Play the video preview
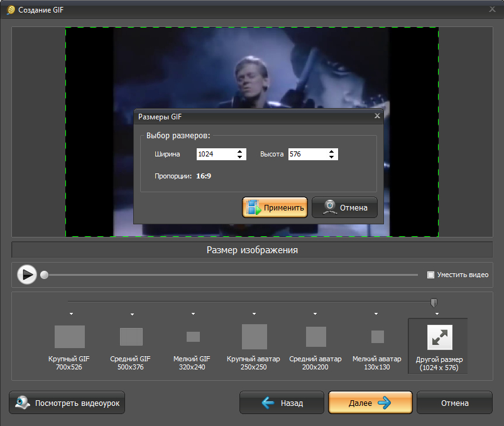504x426 pixels. 27,275
